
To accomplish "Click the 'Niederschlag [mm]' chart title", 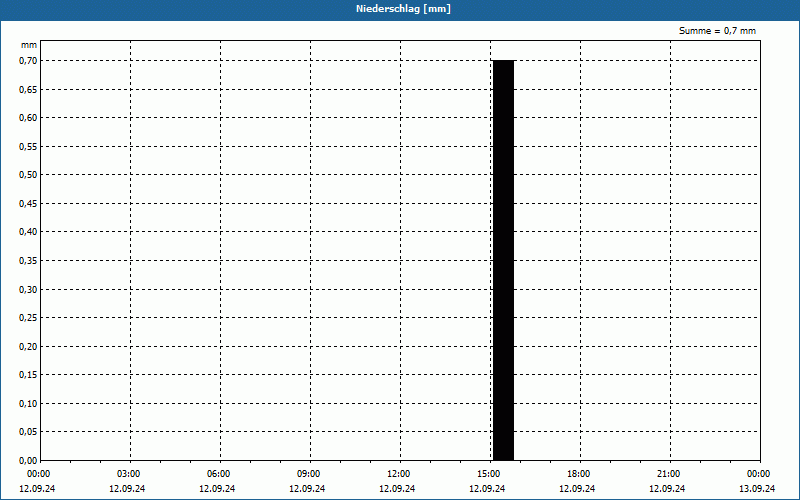I will [x=403, y=9].
